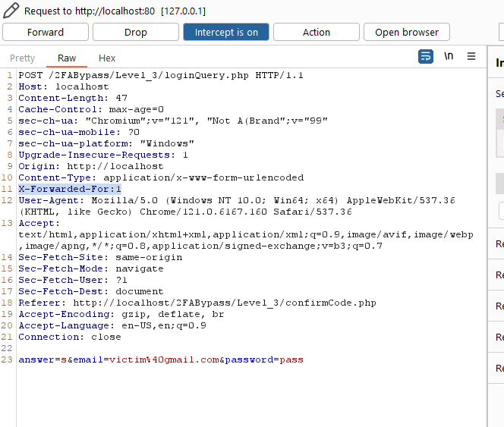Click the POST request line path
This screenshot has height=427, width=504.
click(149, 76)
